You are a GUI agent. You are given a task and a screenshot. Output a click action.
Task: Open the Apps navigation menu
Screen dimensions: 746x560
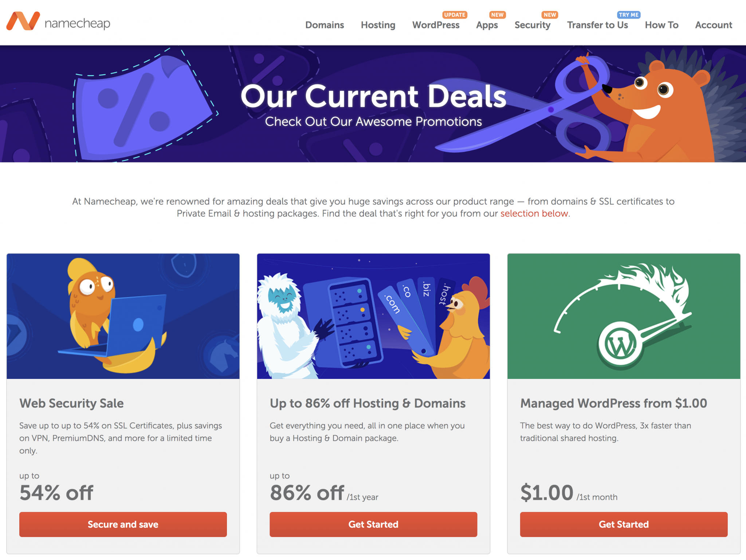(x=487, y=25)
